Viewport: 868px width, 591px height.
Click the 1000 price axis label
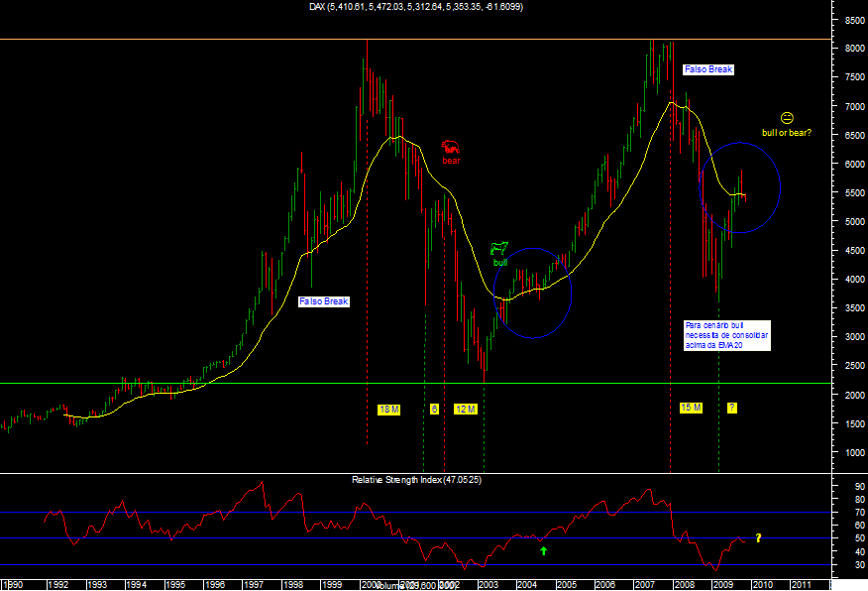[854, 453]
